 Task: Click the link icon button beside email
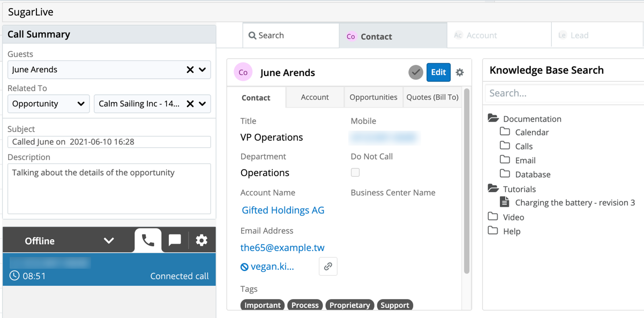click(328, 266)
